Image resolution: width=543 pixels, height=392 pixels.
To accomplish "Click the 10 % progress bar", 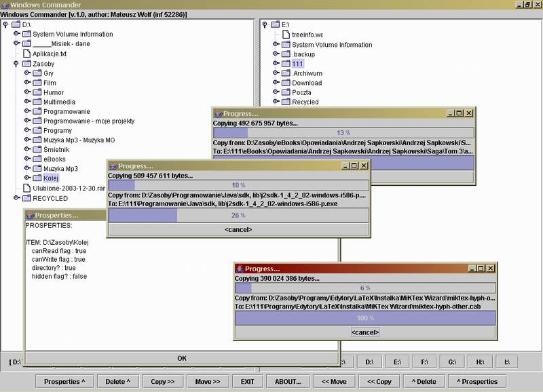I will [238, 185].
